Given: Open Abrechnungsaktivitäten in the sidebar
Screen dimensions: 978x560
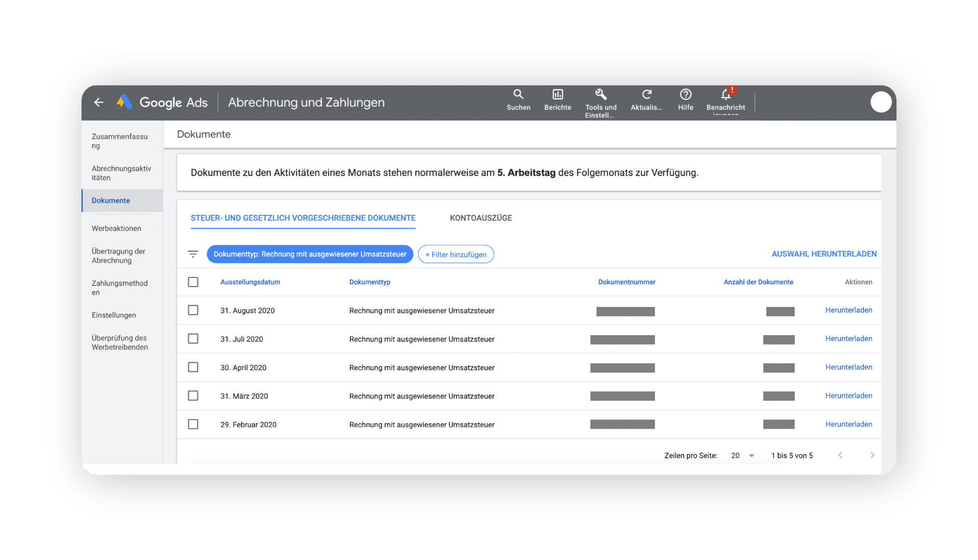Looking at the screenshot, I should point(121,173).
